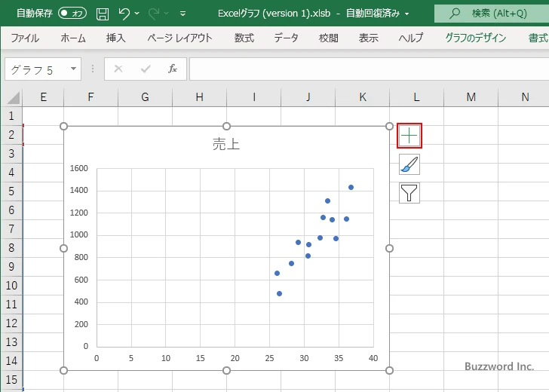Click the horizontal axis label 40
Screen dimensions: 549x392
click(373, 358)
